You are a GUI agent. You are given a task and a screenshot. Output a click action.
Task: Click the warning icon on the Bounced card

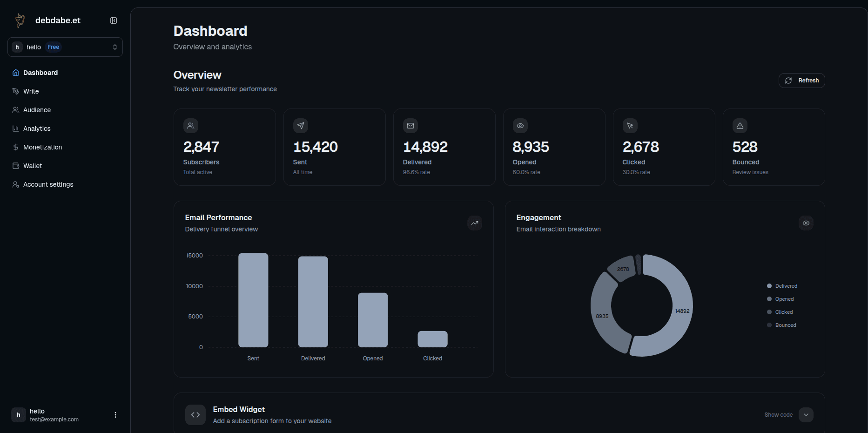(x=740, y=125)
